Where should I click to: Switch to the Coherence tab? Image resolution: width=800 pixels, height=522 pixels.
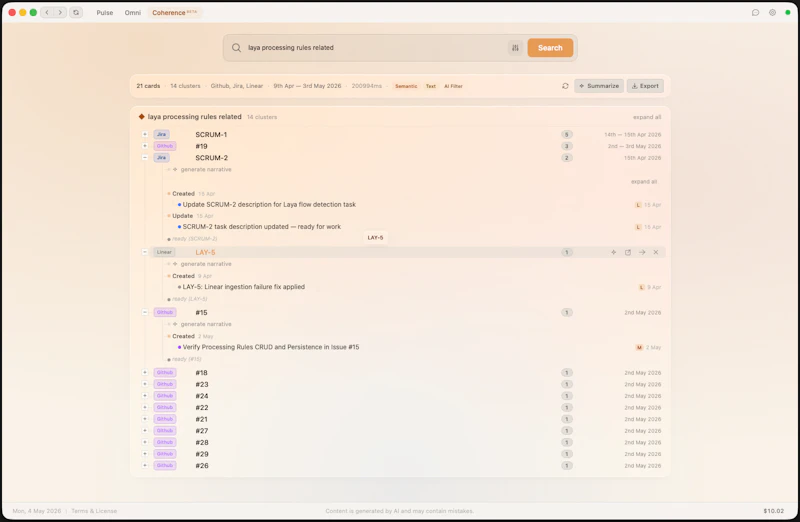click(x=174, y=13)
